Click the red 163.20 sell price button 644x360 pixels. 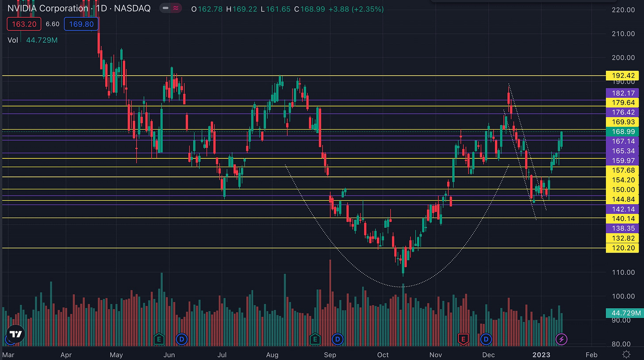click(x=24, y=24)
